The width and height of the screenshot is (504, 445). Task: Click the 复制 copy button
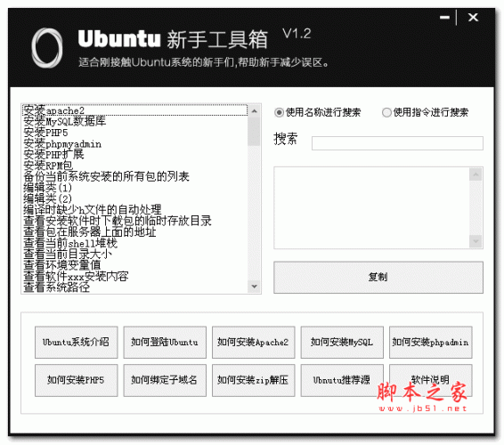coord(378,277)
